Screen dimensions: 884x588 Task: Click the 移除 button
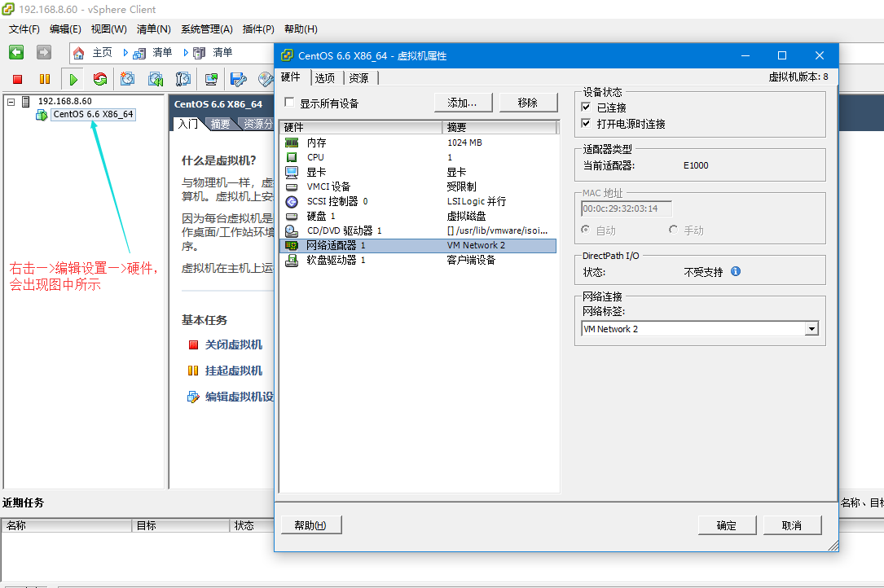[528, 103]
